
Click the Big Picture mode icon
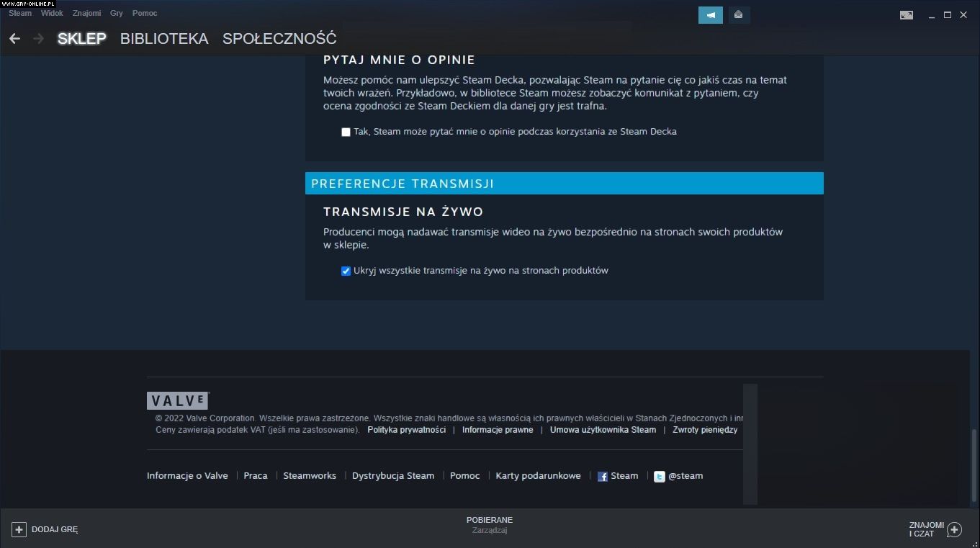click(x=907, y=15)
